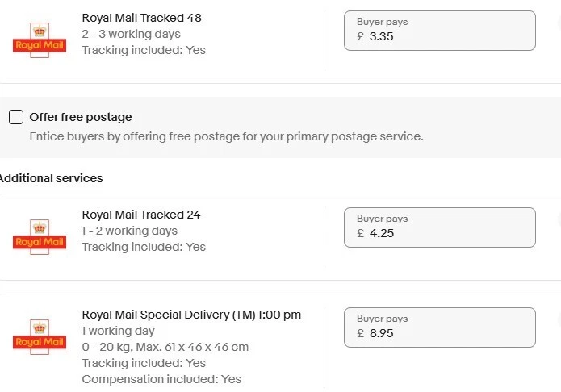Image resolution: width=561 pixels, height=392 pixels.
Task: Click 'Buyer pays' label in Special Delivery field
Action: click(x=383, y=319)
